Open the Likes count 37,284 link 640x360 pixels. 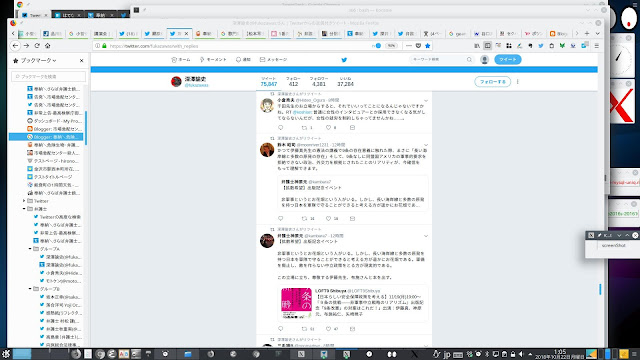[x=345, y=82]
